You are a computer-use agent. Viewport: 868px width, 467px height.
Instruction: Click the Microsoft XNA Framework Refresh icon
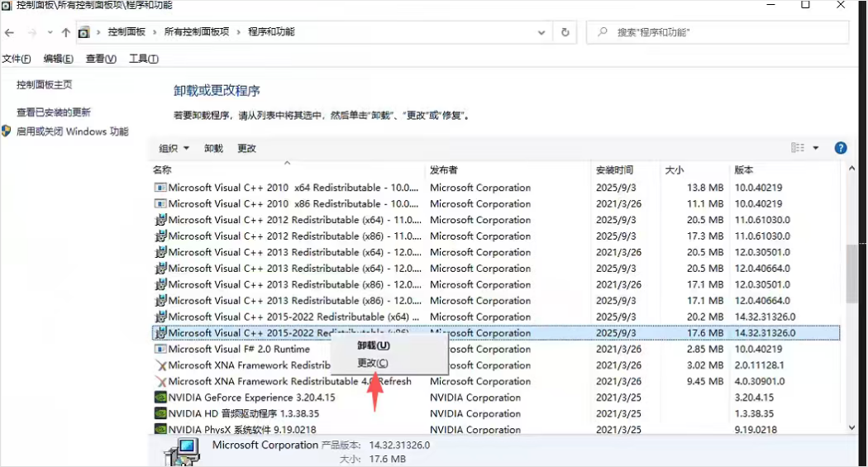[160, 382]
